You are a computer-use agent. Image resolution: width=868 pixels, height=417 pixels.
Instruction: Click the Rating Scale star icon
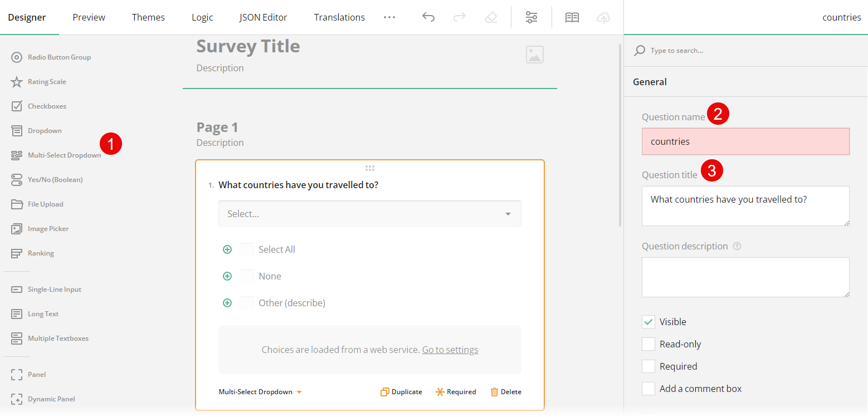(17, 82)
